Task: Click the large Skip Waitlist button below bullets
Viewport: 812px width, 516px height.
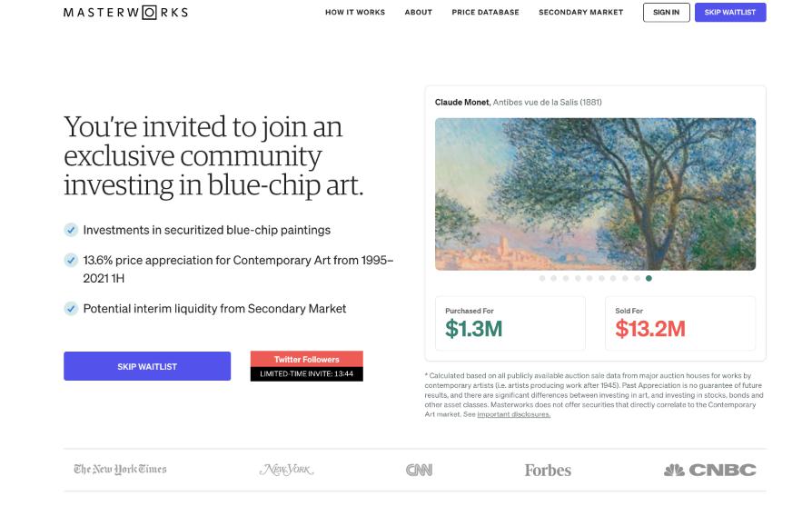Action: 147,366
